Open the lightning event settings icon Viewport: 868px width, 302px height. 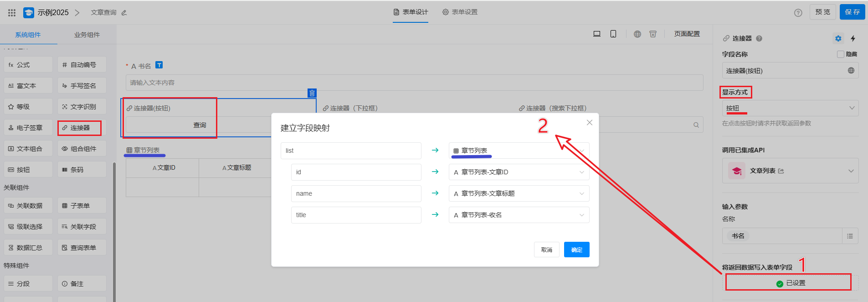[x=853, y=38]
